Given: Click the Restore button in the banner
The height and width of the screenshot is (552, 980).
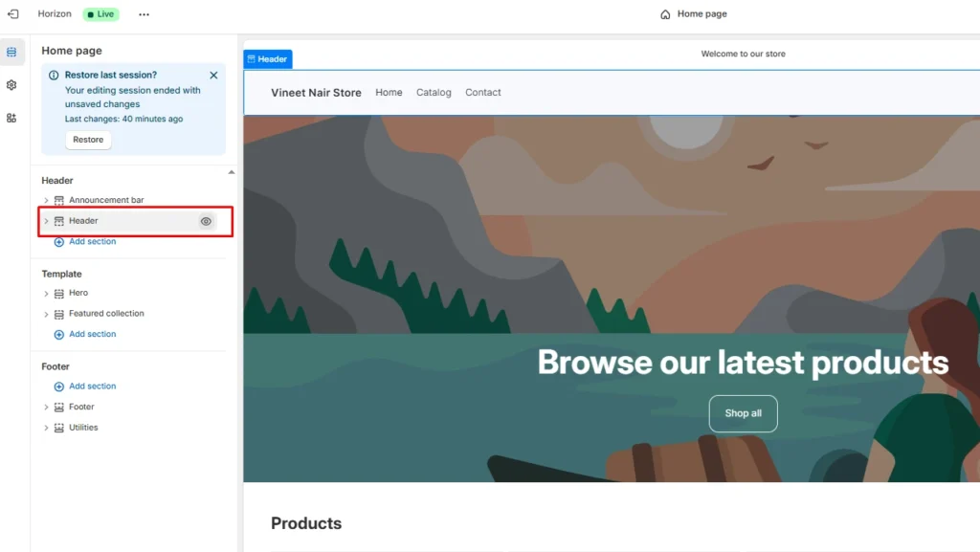Looking at the screenshot, I should coord(87,139).
